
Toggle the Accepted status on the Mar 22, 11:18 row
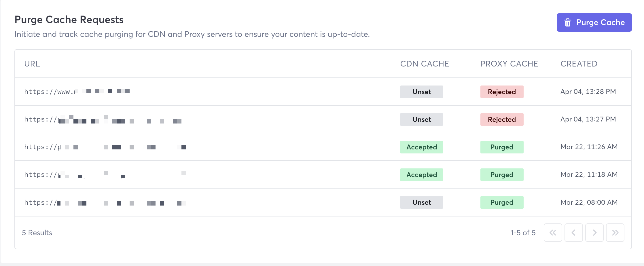coord(421,174)
